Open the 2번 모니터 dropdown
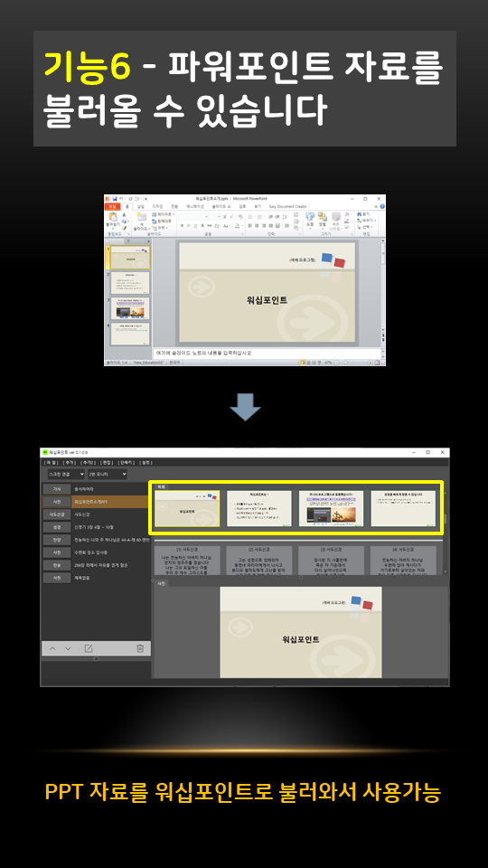The height and width of the screenshot is (868, 488). point(108,475)
